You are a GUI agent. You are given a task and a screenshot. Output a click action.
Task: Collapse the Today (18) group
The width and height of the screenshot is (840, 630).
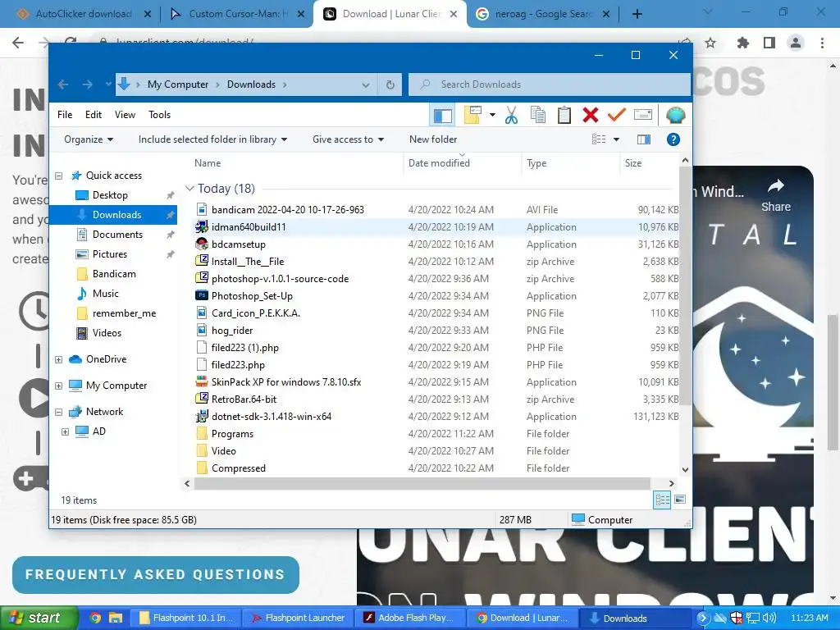click(x=189, y=189)
